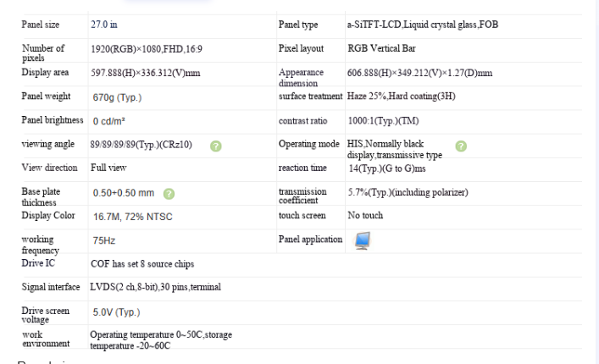The image size is (599, 364).
Task: Click the 1920(RGB)×1080,FHD,16:9 resolution value
Action: pyautogui.click(x=147, y=49)
